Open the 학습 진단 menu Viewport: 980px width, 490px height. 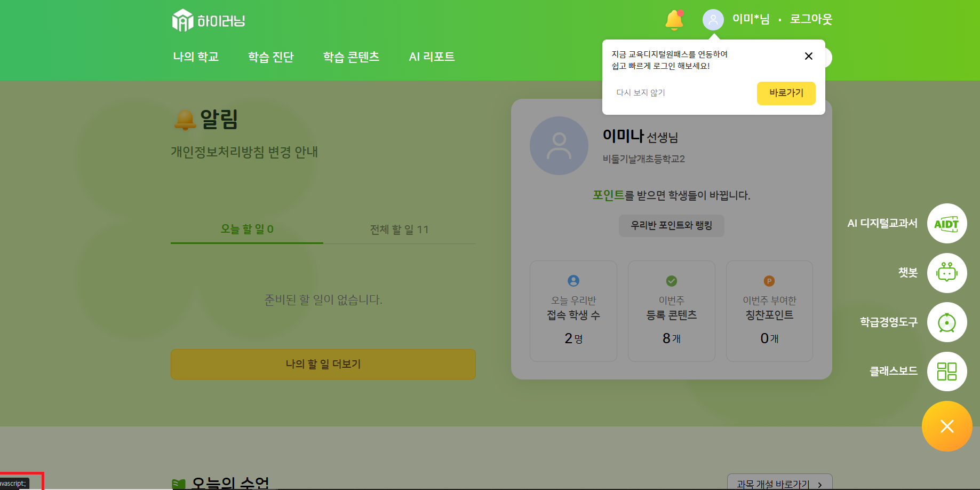point(270,57)
